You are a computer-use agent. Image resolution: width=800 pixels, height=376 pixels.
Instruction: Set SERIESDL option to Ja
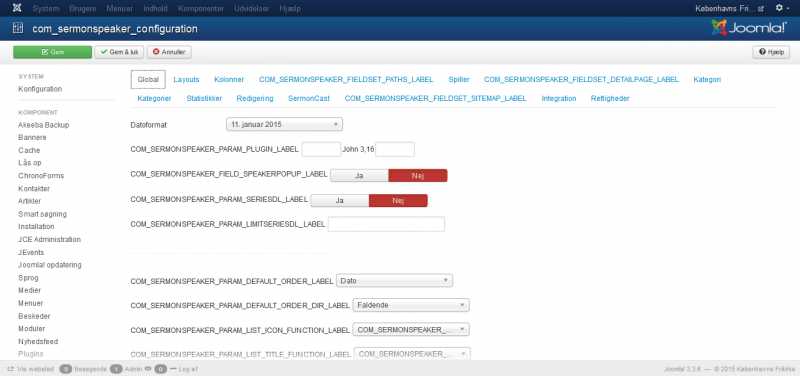tap(339, 200)
